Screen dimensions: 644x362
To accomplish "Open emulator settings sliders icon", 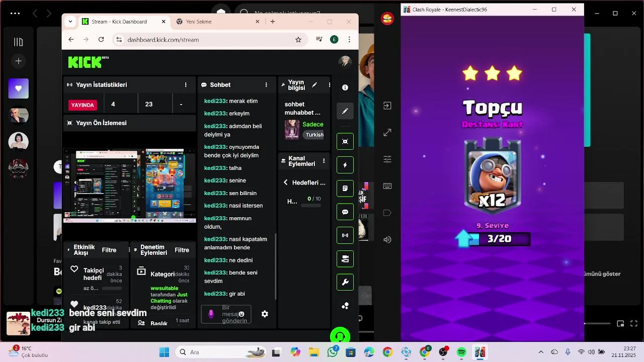I will 387,159.
